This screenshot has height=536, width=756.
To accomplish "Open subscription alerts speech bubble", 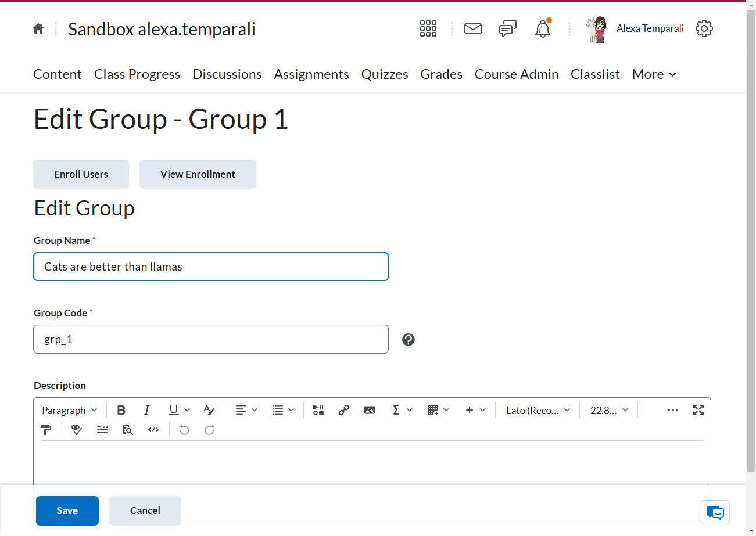I will (508, 28).
